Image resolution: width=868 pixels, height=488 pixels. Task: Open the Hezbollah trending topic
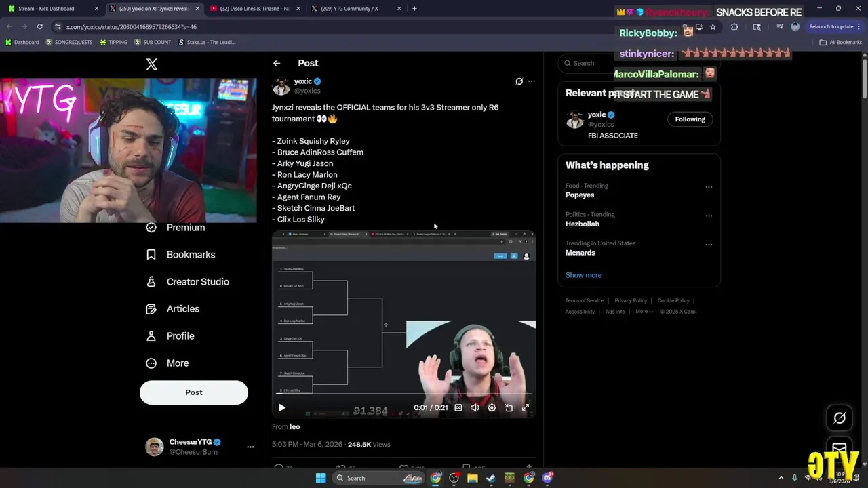coord(583,224)
